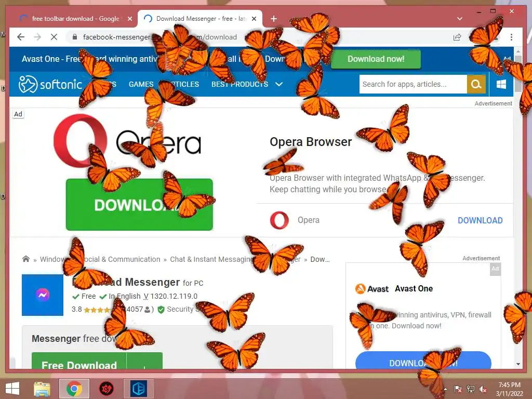Viewport: 532px width, 399px height.
Task: Click Avast Download now! green button
Action: [376, 59]
